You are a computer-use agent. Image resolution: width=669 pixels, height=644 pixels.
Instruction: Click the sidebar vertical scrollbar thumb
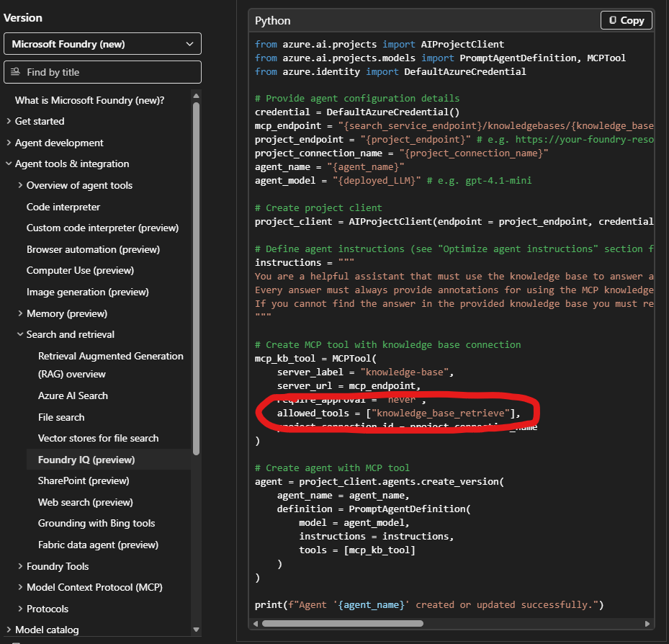point(197,279)
